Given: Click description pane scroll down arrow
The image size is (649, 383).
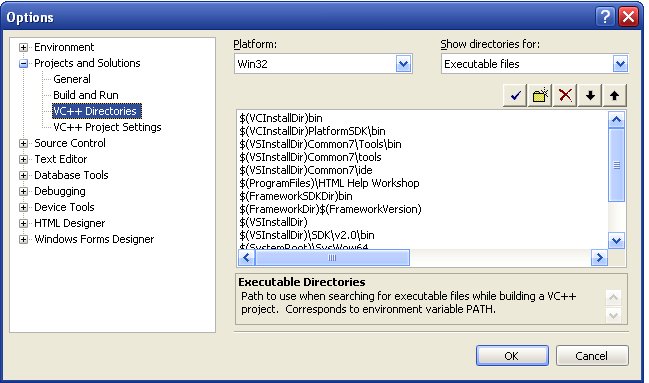Looking at the screenshot, I should click(613, 316).
